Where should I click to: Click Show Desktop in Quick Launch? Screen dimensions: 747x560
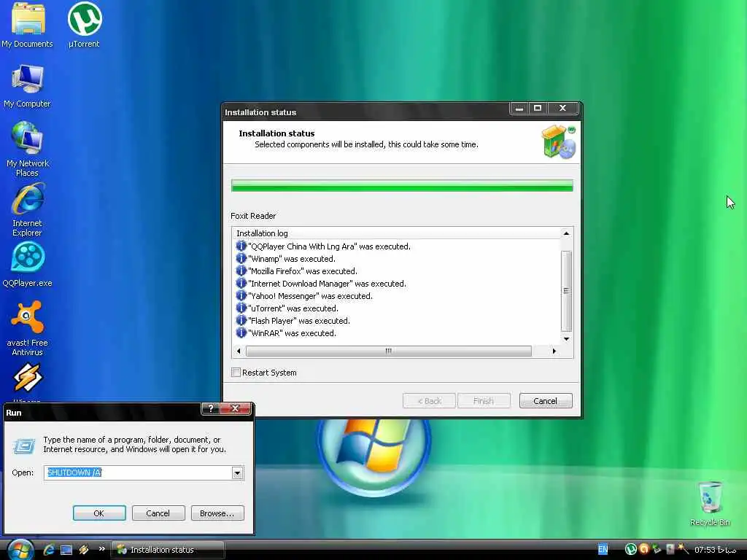(x=66, y=550)
